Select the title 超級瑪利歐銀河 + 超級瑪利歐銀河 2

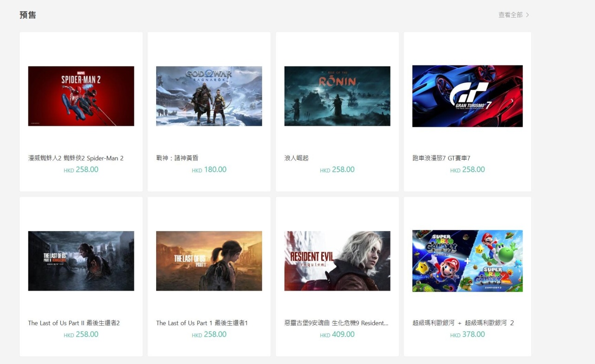[463, 323]
